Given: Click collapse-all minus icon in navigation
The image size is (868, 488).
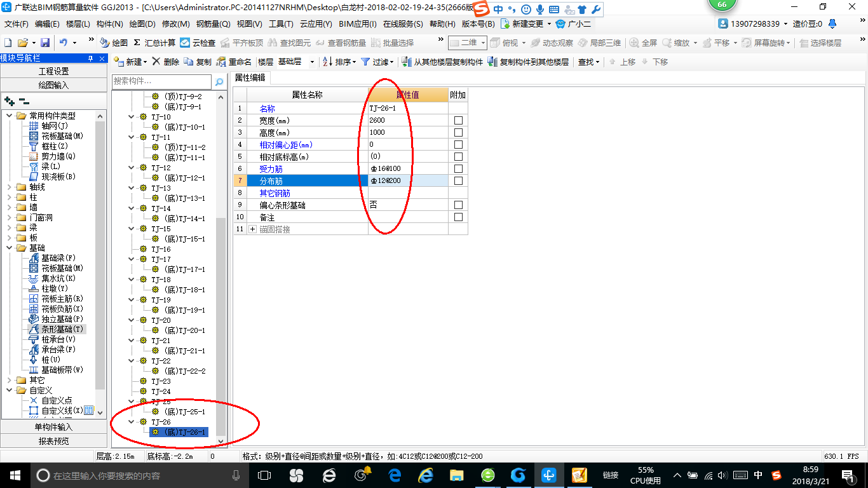Looking at the screenshot, I should tap(24, 100).
